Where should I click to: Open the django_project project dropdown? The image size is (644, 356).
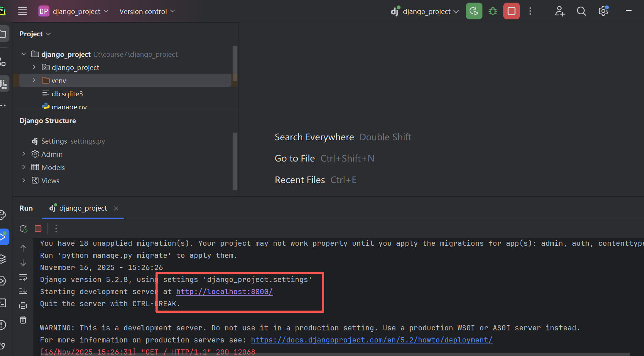coord(74,11)
